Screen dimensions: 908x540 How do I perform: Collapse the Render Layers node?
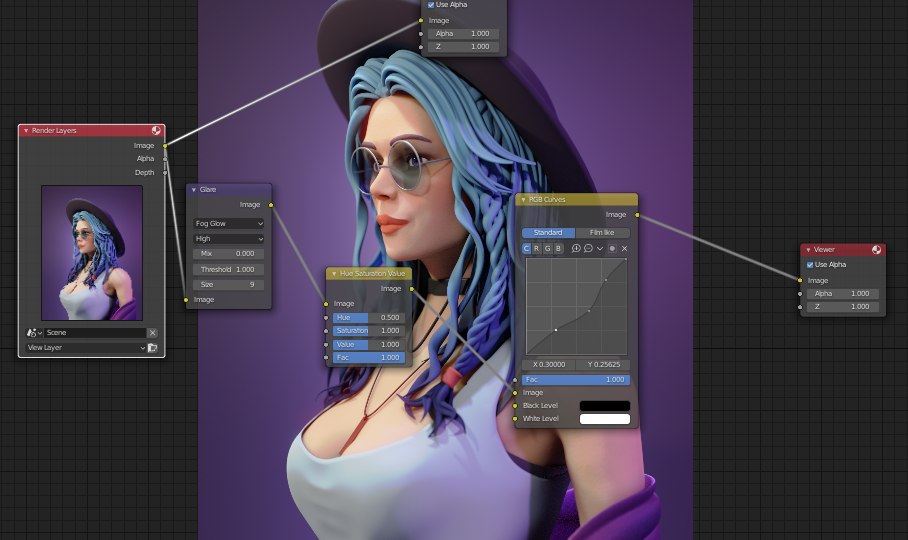click(26, 131)
